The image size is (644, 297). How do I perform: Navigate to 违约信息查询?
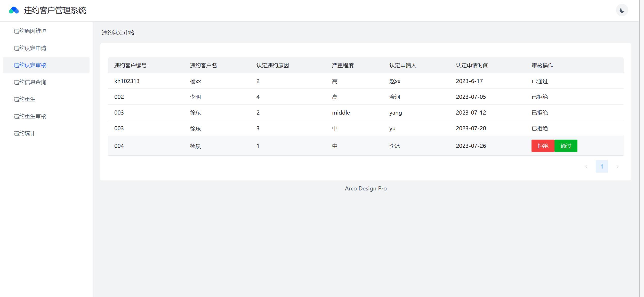point(30,82)
